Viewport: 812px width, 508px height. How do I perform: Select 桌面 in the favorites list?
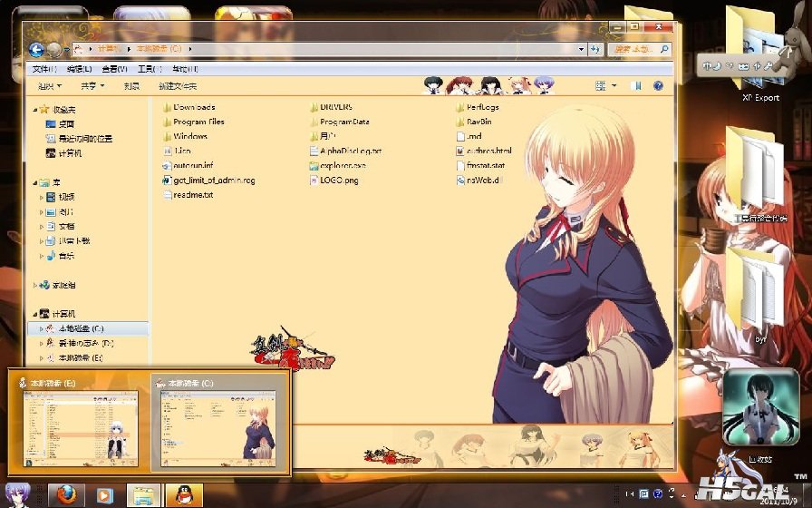tap(60, 124)
